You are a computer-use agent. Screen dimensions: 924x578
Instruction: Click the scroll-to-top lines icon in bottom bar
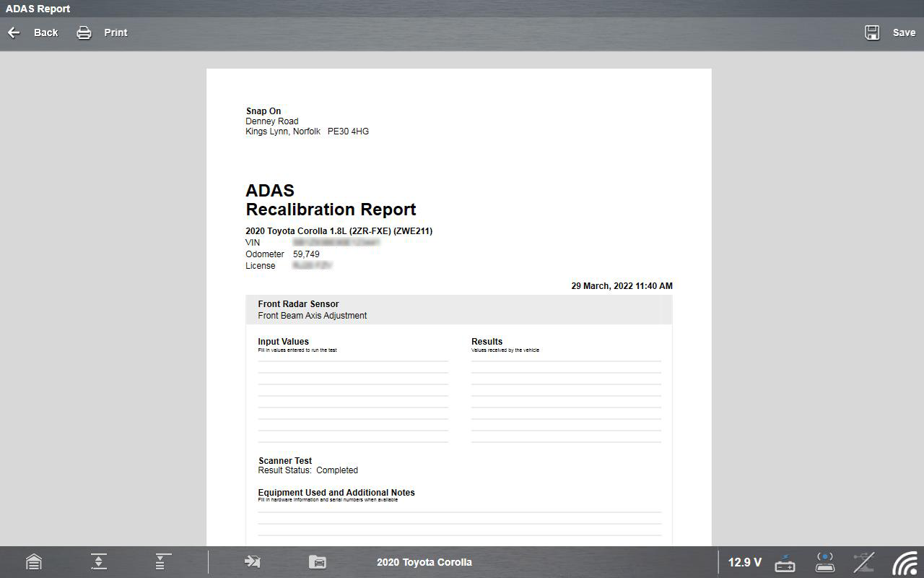(163, 562)
